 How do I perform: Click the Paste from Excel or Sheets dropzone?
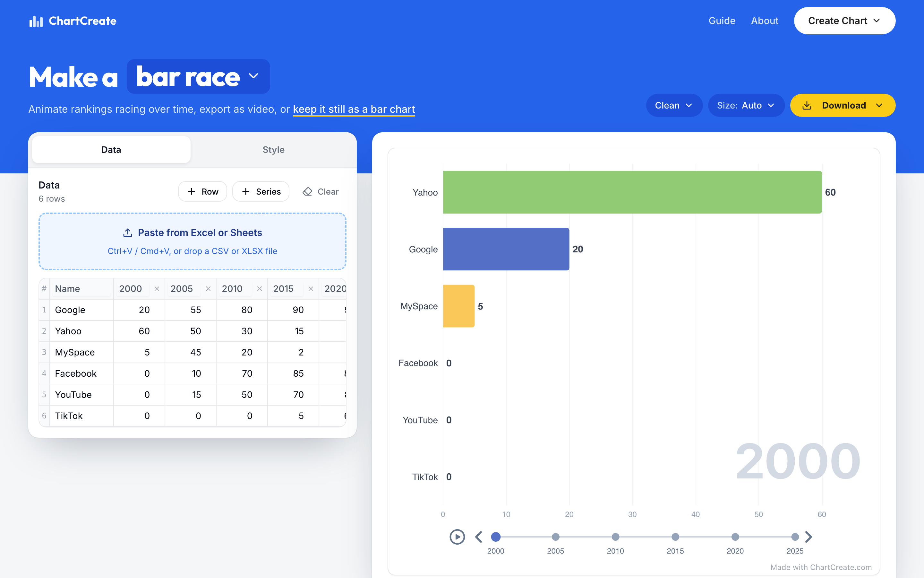pos(193,241)
